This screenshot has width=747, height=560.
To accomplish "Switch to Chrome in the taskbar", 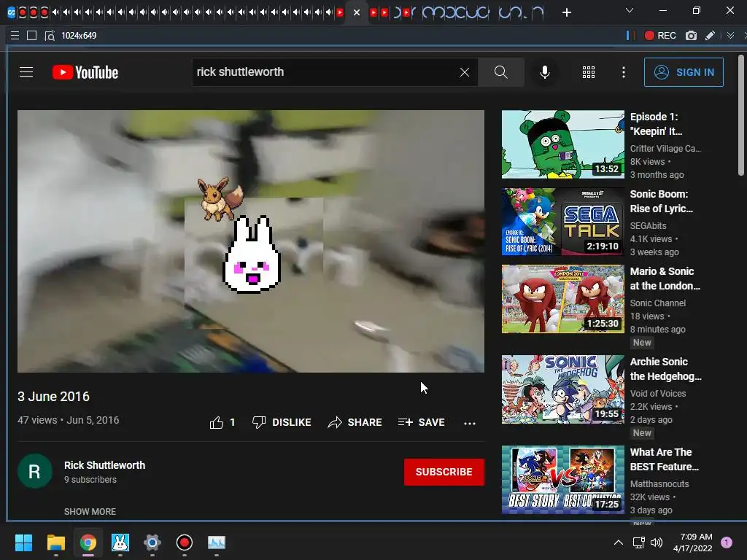I will [x=88, y=542].
